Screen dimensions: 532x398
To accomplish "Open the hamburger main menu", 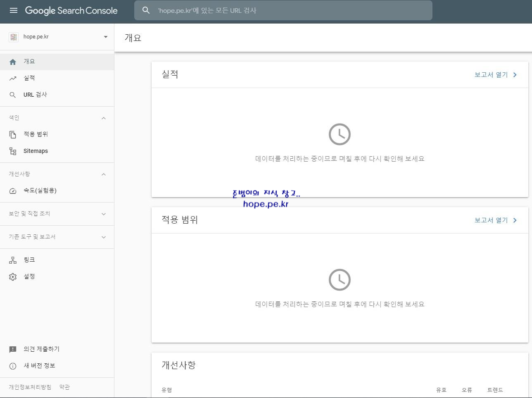I will point(14,10).
